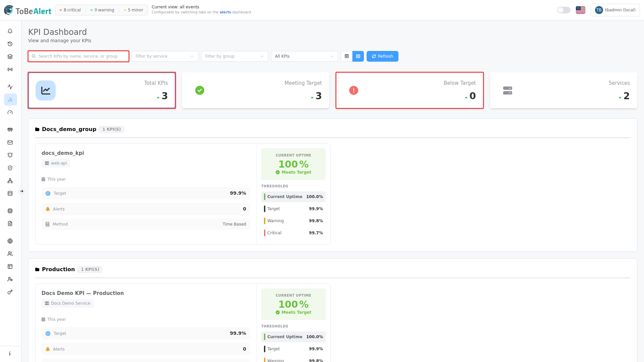This screenshot has height=362, width=644.
Task: Select the highlighted bar chart KPI icon
Action: [10, 100]
